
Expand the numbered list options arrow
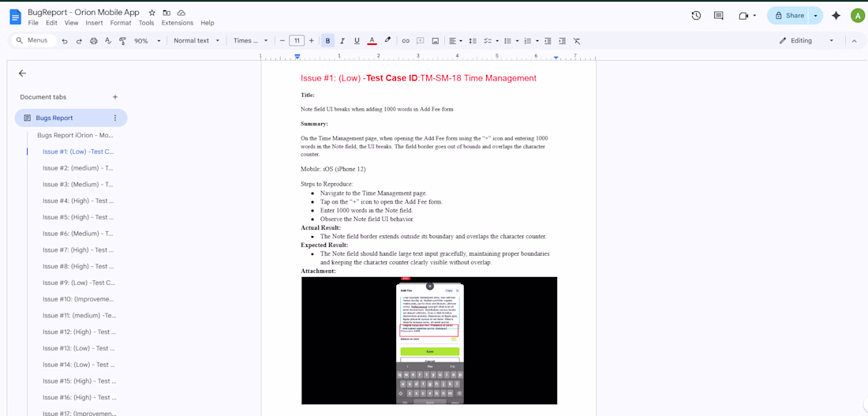point(537,41)
